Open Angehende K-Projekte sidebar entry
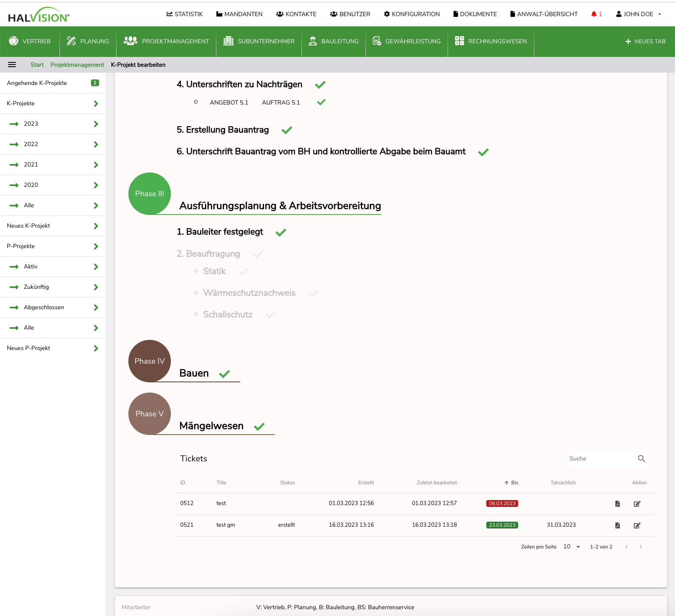The height and width of the screenshot is (616, 675). pos(53,83)
